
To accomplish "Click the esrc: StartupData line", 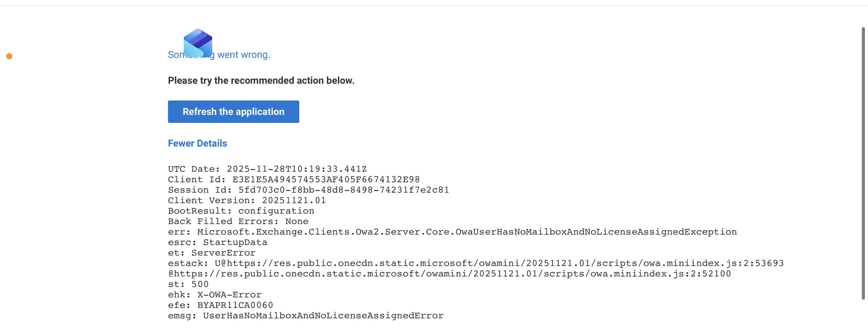I will [x=217, y=242].
